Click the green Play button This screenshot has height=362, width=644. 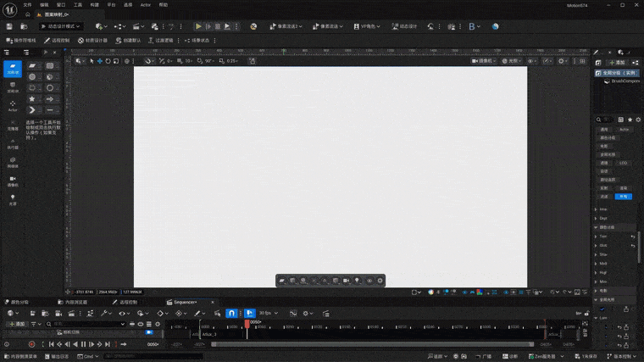198,26
